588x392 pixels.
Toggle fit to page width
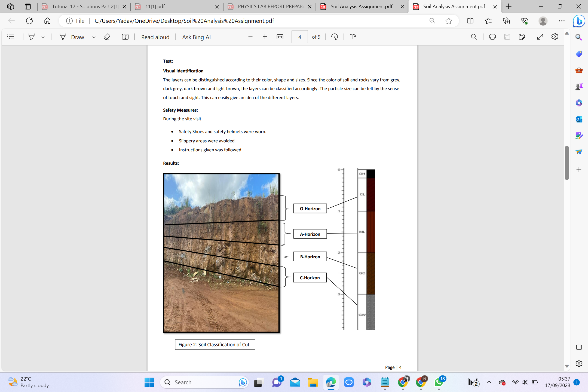[280, 37]
